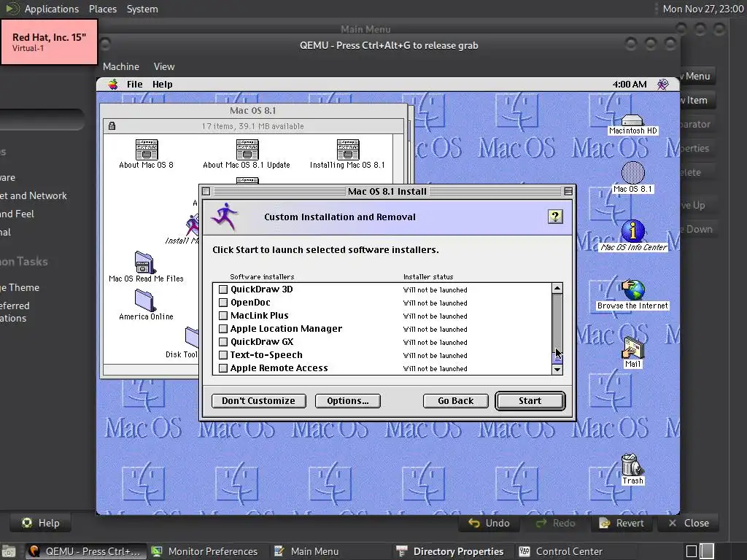Click the second workspace switcher square

[707, 551]
